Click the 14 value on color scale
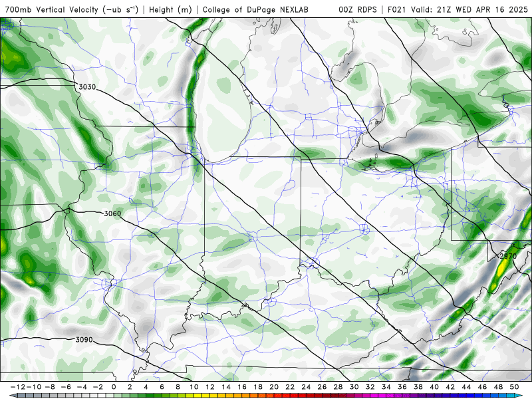 point(226,387)
